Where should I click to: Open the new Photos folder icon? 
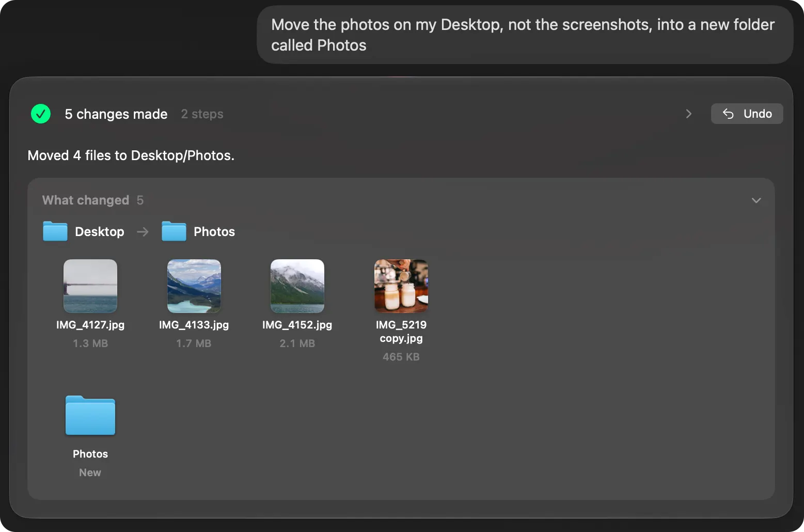click(x=90, y=415)
